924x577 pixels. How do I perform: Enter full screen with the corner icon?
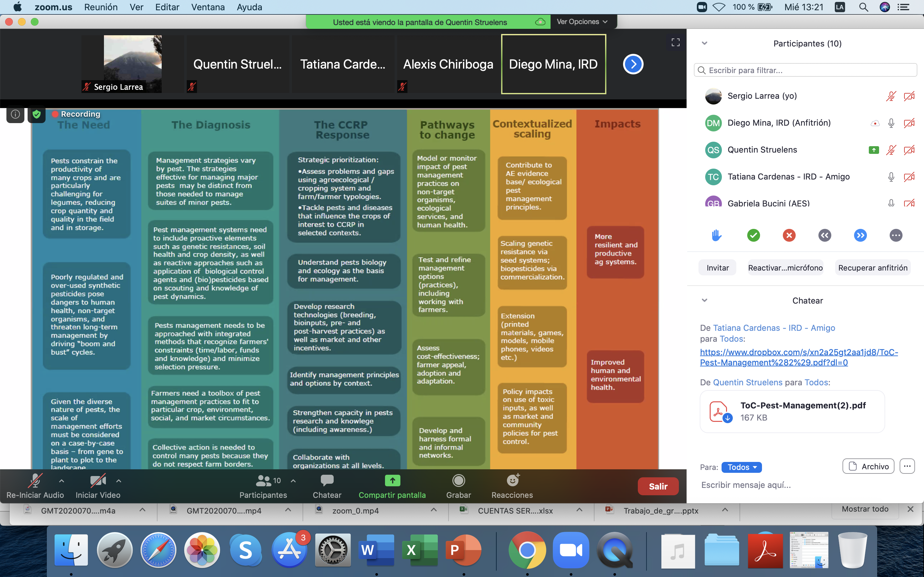[675, 42]
